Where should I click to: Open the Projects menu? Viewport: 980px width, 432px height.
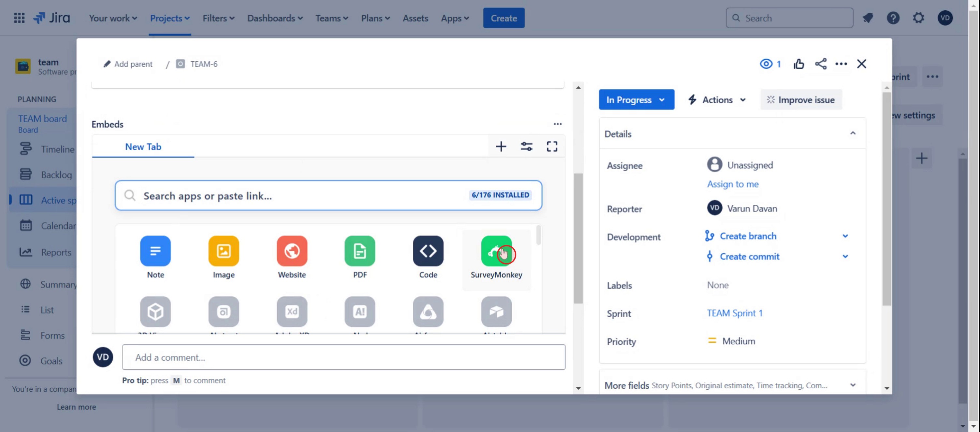[x=170, y=18]
